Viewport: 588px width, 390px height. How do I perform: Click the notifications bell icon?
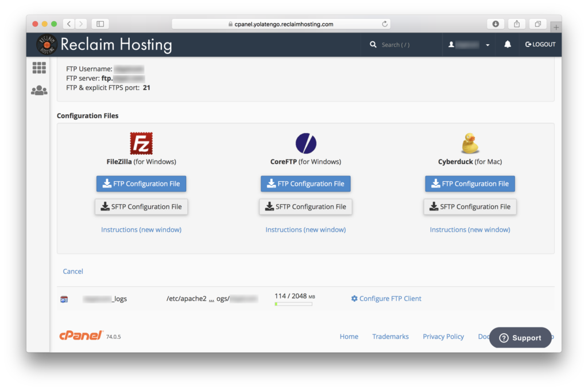[507, 44]
